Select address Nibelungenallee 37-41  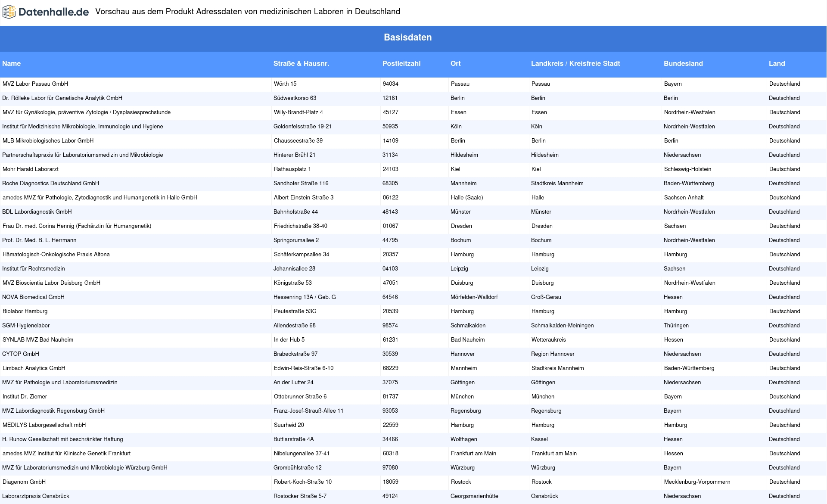(x=302, y=454)
